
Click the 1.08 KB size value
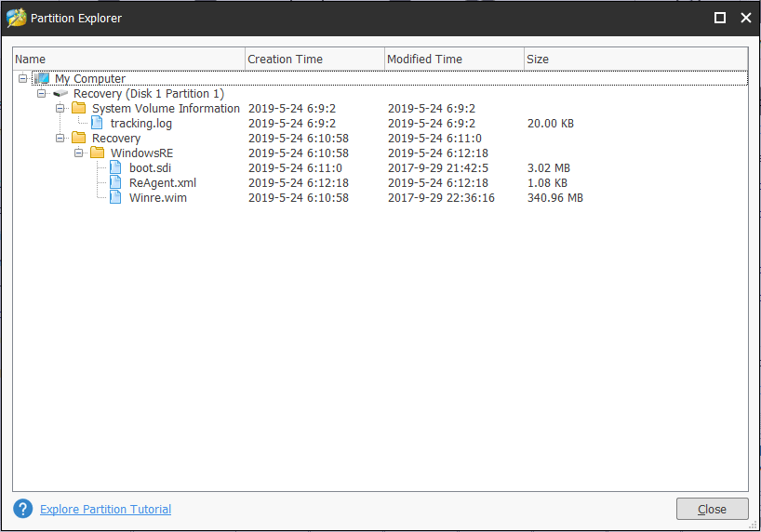coord(547,183)
